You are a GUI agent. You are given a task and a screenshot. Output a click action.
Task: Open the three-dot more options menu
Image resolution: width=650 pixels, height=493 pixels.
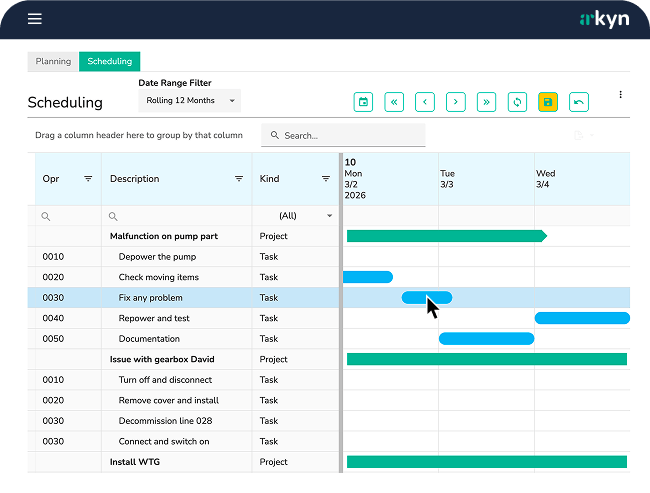[x=621, y=95]
